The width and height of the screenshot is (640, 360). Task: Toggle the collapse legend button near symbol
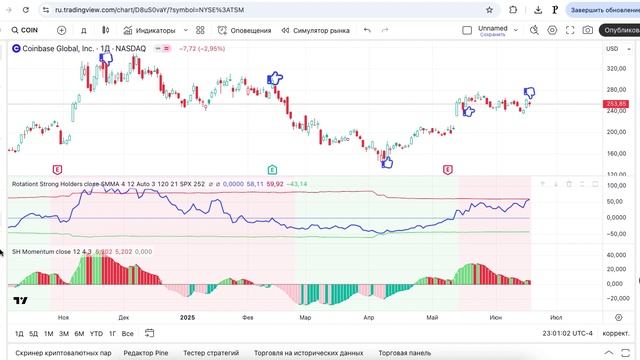pos(158,49)
